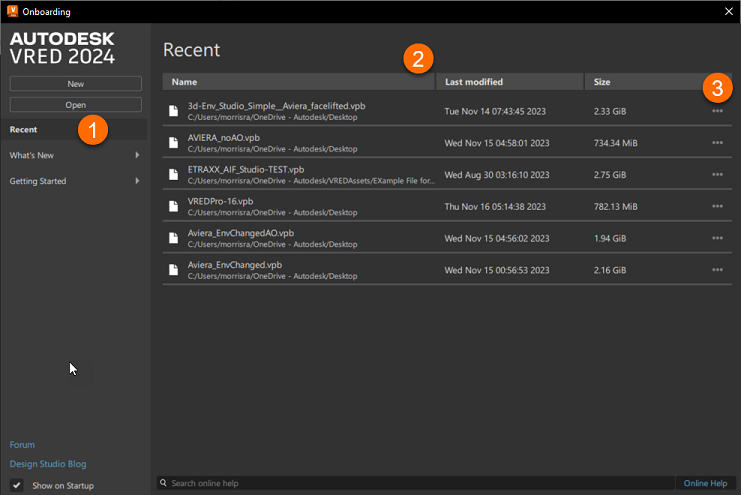The image size is (741, 495).
Task: Expand the What's New submenu arrow
Action: [137, 155]
